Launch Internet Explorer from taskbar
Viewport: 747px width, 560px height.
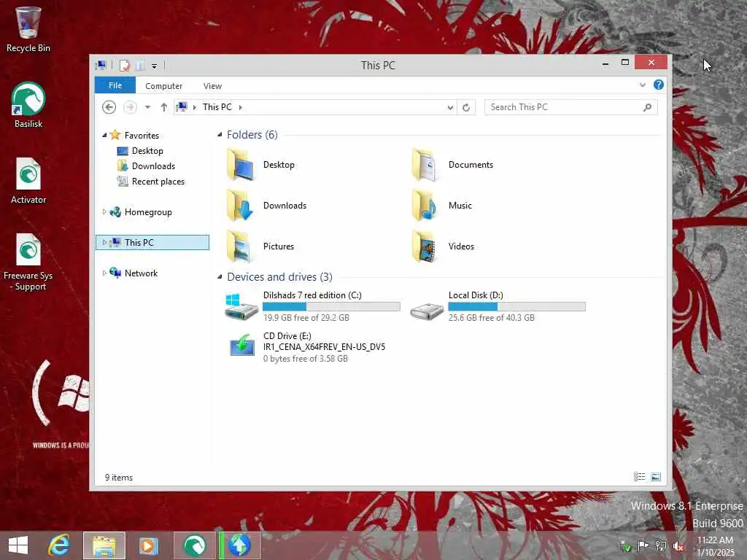[59, 545]
